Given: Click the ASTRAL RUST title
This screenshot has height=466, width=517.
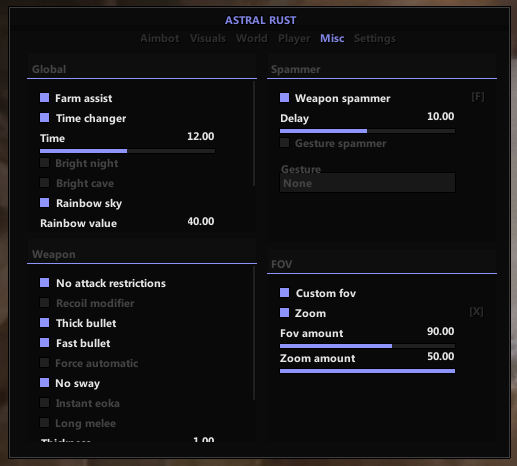Looking at the screenshot, I should point(260,20).
